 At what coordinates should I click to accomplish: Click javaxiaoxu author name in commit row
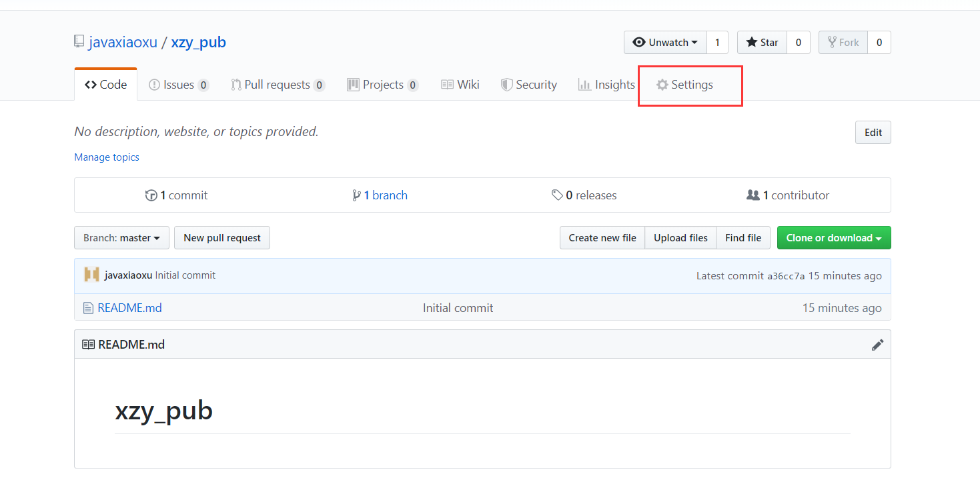coord(128,275)
